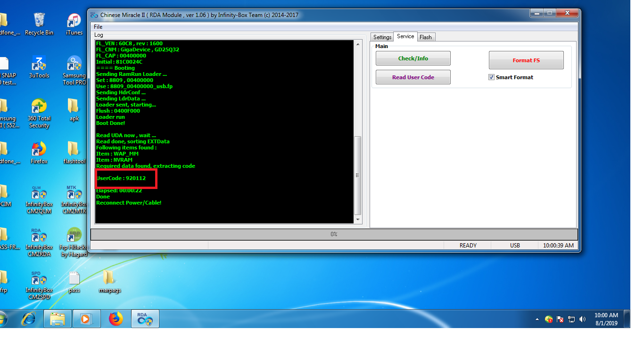The image size is (644, 362).
Task: Click the 'Flush : 0400F000' log line
Action: coord(118,111)
